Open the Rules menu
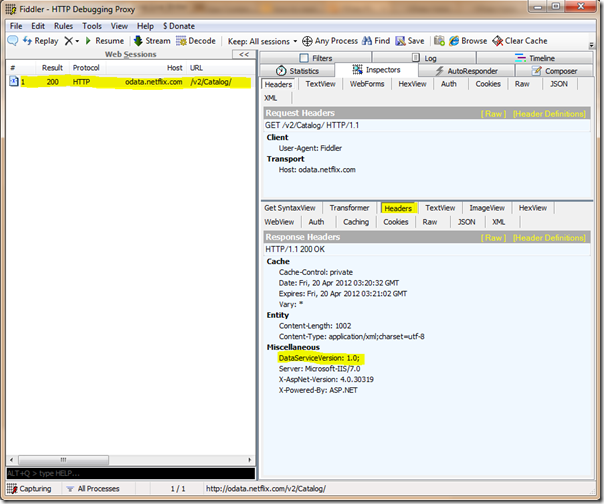The width and height of the screenshot is (604, 504). coord(63,26)
